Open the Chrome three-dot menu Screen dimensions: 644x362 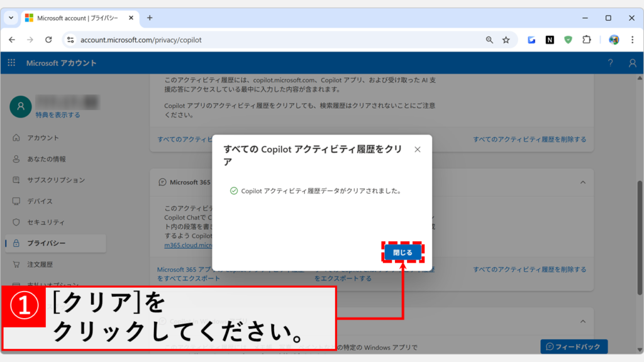(x=632, y=40)
